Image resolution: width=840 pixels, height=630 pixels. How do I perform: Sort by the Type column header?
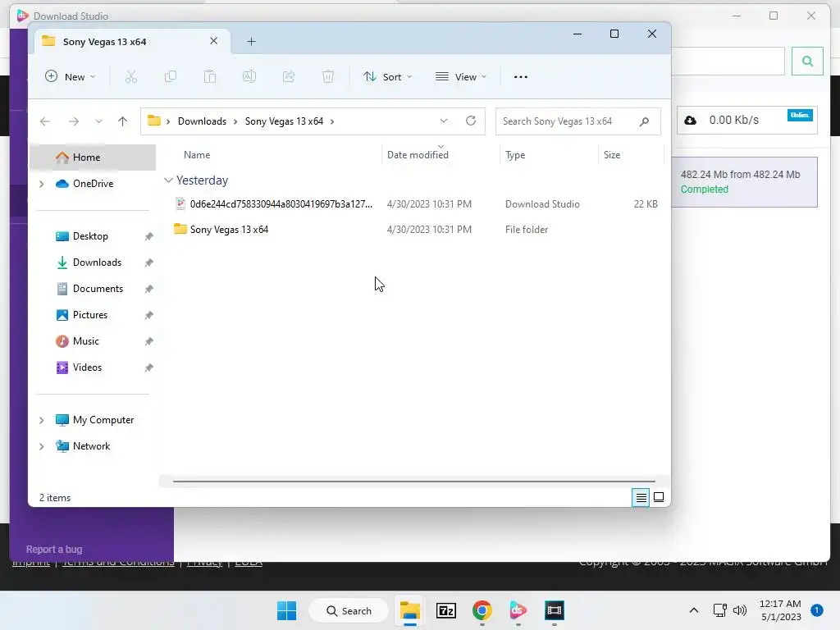tap(515, 155)
